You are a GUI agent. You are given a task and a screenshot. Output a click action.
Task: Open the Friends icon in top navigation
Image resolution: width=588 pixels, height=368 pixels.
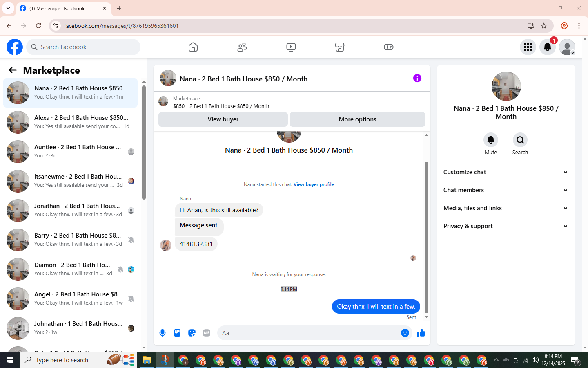(242, 47)
